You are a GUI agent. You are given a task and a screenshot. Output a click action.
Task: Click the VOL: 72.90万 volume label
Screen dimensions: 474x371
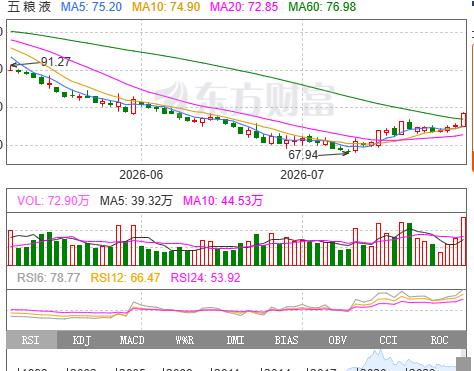coord(53,201)
